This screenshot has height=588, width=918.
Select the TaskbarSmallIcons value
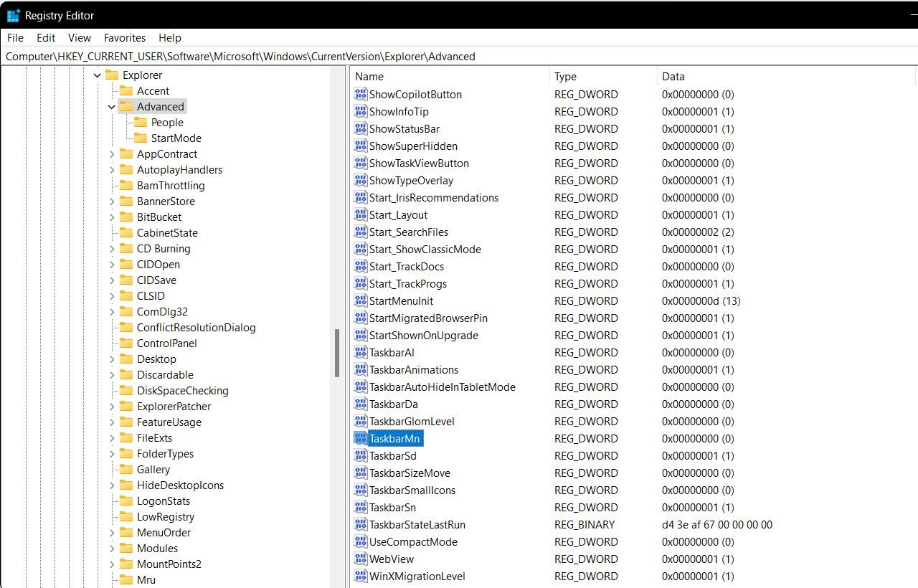[412, 490]
